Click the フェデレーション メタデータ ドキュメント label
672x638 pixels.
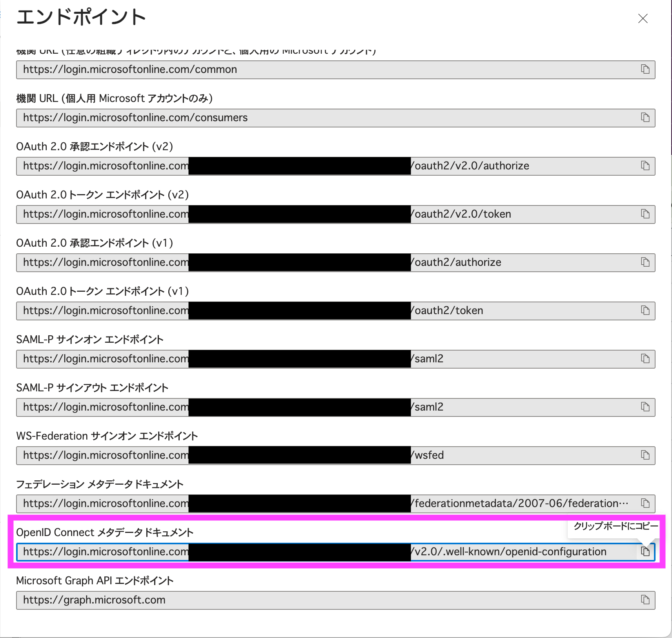(100, 484)
